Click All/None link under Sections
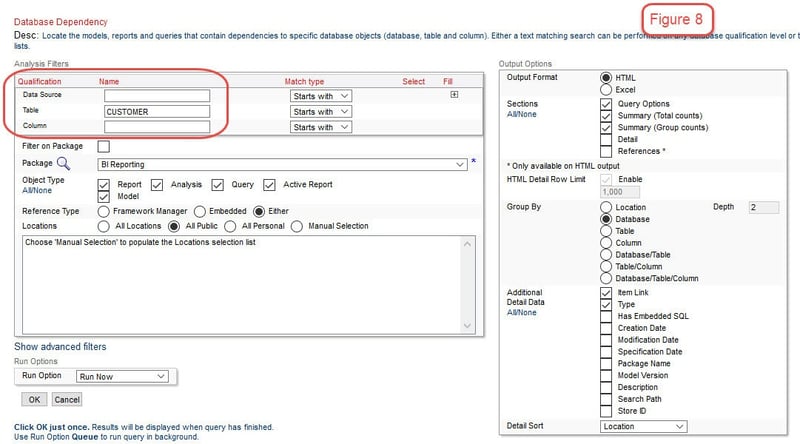 coord(521,114)
